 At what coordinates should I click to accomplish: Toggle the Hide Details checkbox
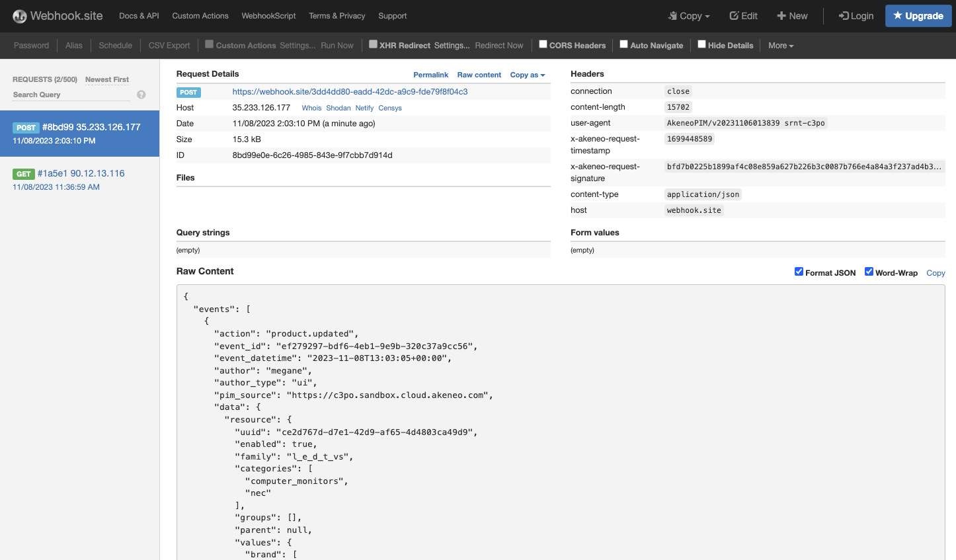click(701, 44)
